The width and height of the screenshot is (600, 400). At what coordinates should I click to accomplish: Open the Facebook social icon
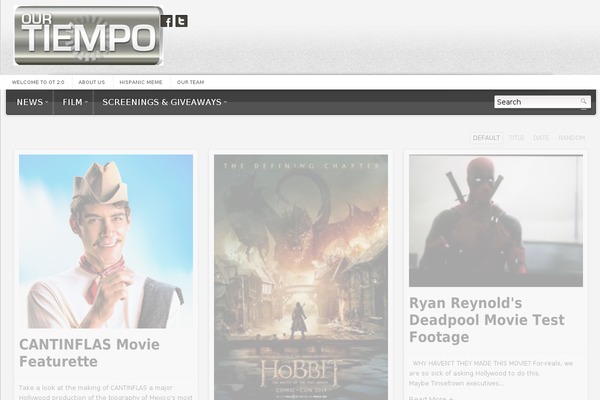[167, 21]
